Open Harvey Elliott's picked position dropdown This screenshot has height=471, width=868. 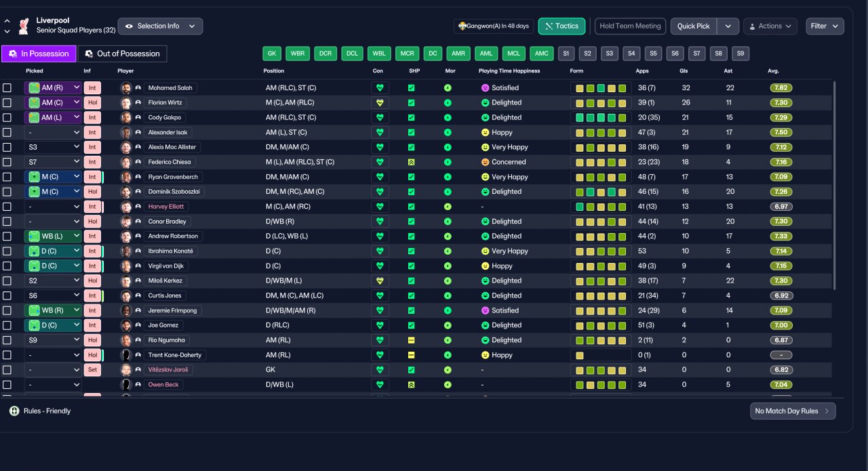click(x=53, y=207)
